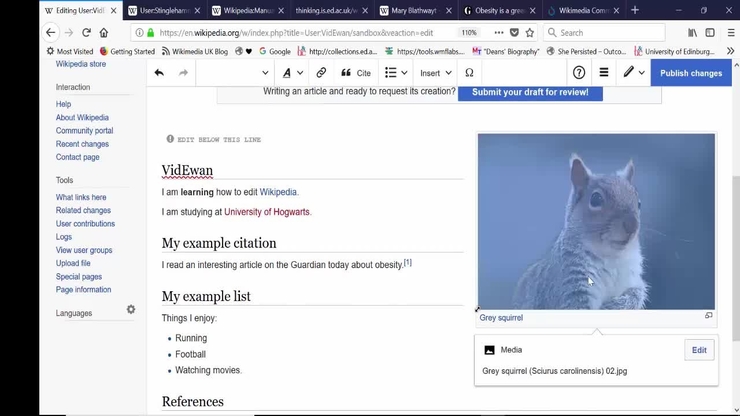Open the text style 'A' menu
Image resolution: width=740 pixels, height=416 pixels.
point(293,73)
